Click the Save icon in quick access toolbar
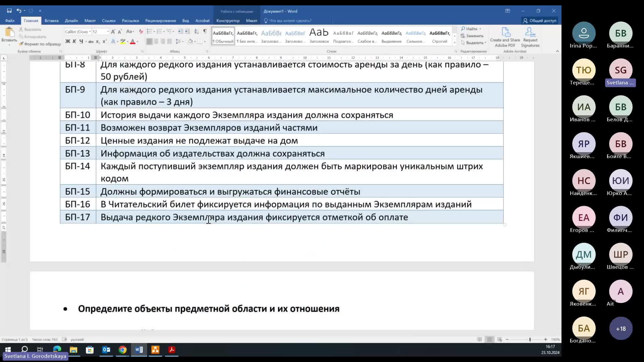The image size is (644, 362). [x=9, y=11]
